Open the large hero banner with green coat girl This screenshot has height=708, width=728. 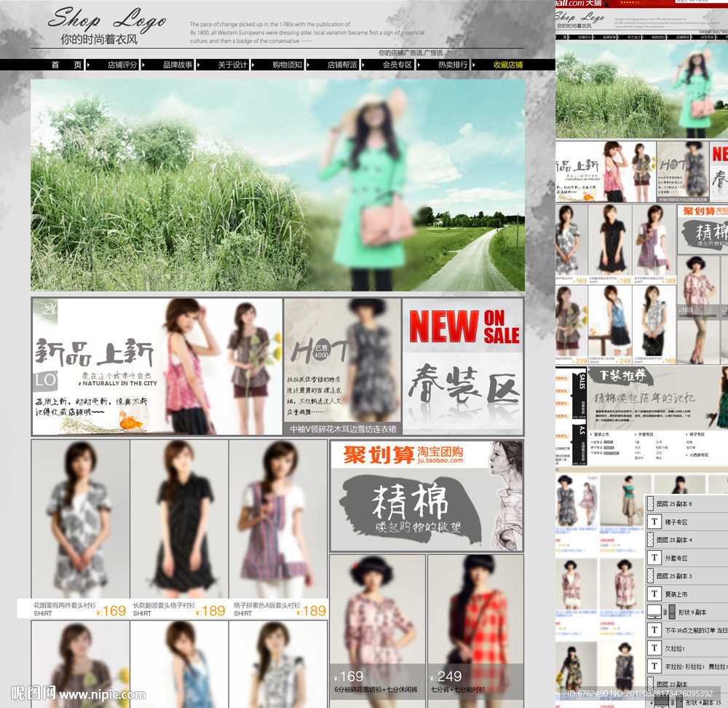point(277,185)
